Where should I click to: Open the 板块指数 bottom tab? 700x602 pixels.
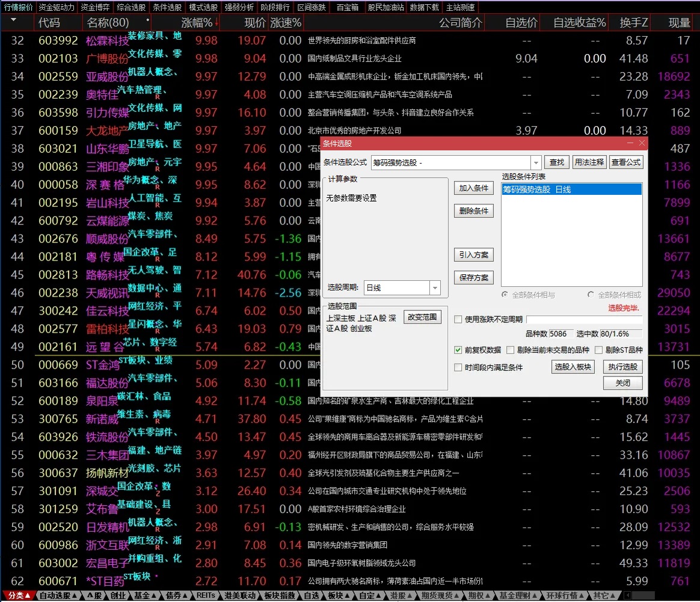pyautogui.click(x=280, y=596)
